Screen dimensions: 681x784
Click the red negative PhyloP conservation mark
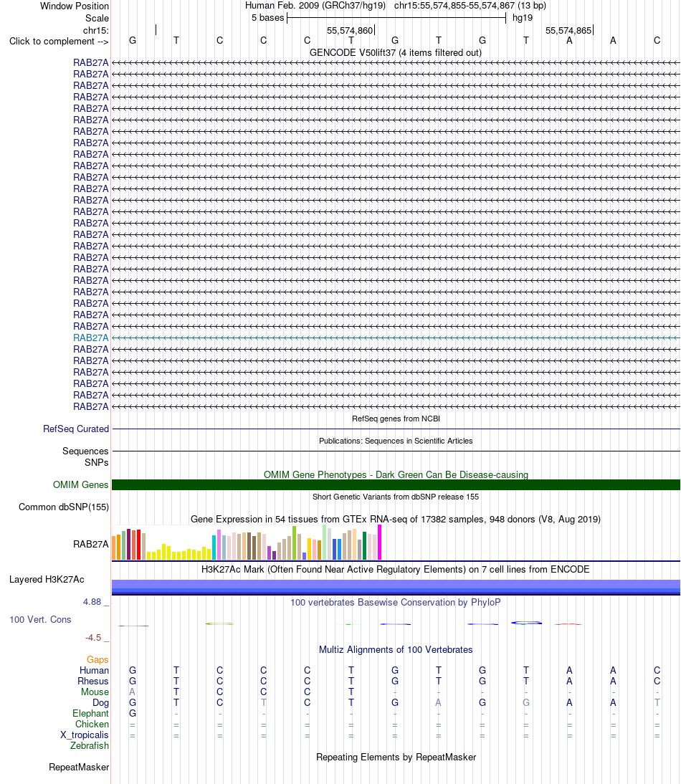[x=568, y=624]
